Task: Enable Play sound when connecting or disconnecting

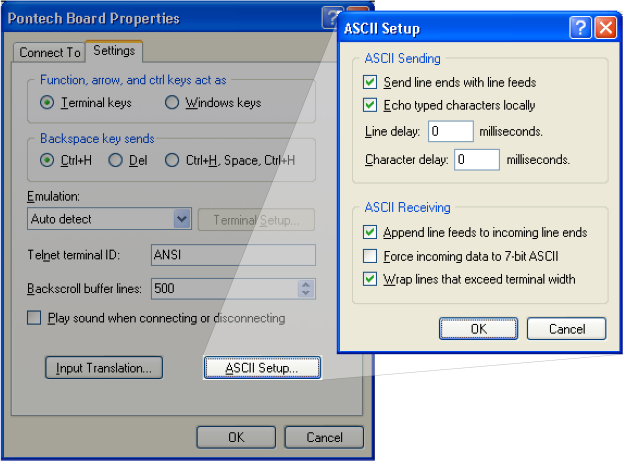Action: click(35, 318)
